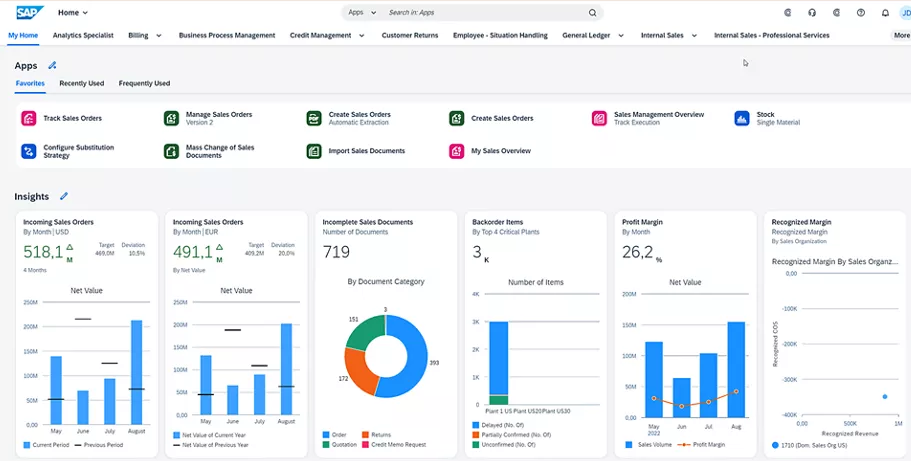Screen dimensions: 911x461
Task: Open the headset support icon
Action: (x=811, y=13)
